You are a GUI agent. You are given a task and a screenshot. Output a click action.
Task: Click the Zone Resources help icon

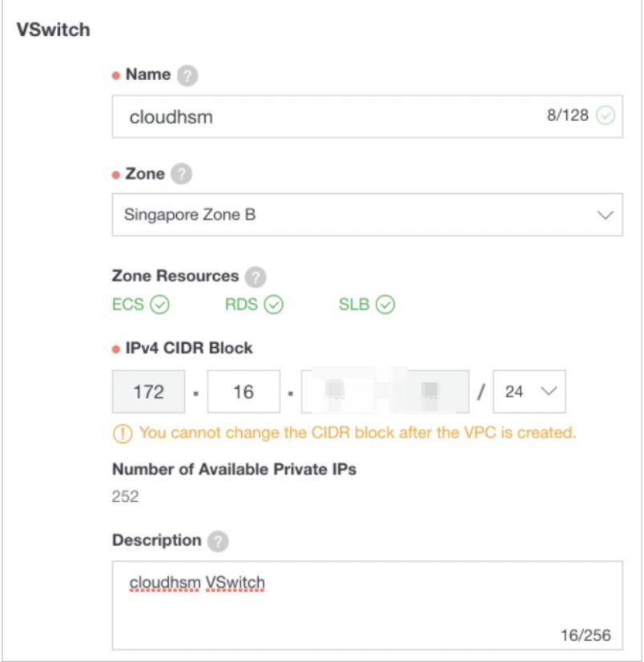click(x=256, y=277)
